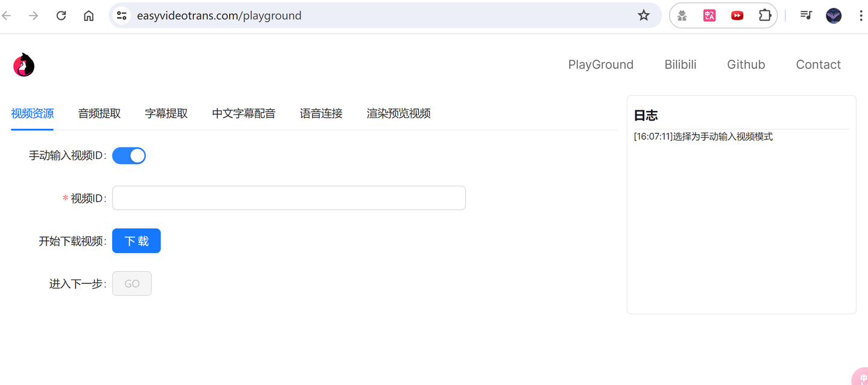The height and width of the screenshot is (385, 868).
Task: Bookmark this page with the star
Action: (643, 15)
